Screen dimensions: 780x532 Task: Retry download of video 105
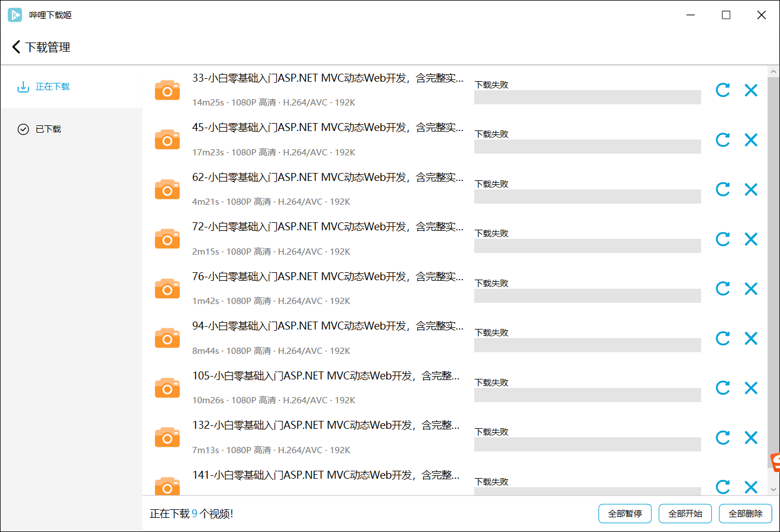click(723, 388)
